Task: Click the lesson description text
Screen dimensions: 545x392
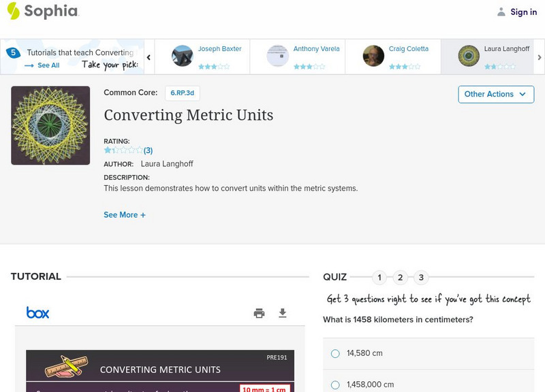Action: tap(231, 189)
